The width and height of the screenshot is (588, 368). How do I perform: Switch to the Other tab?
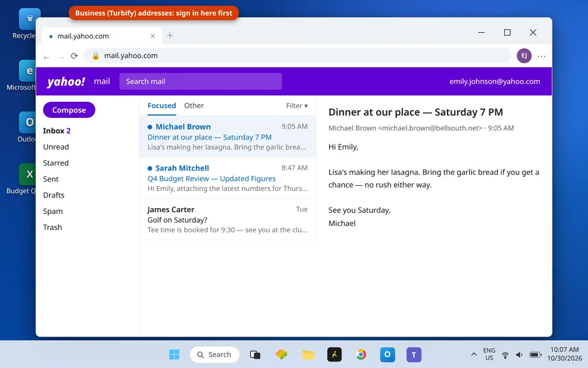(x=194, y=106)
